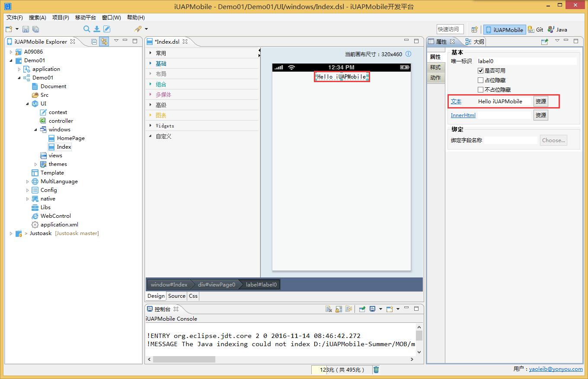This screenshot has height=379, width=588.
Task: Collapse all in iUAPMobile Explorer
Action: coord(94,41)
